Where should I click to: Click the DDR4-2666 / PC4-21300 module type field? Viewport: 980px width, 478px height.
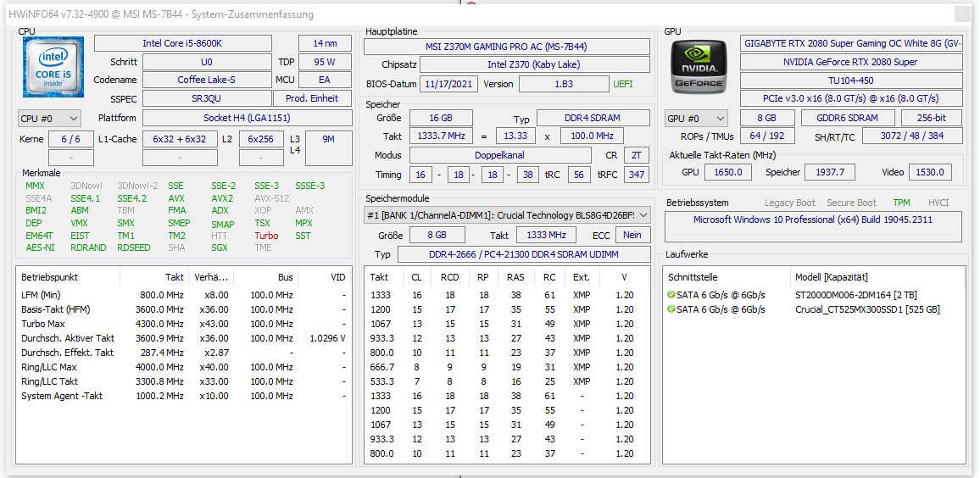524,254
